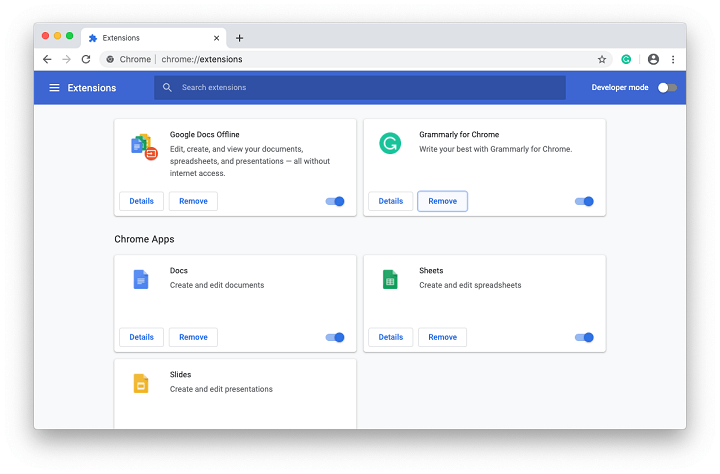
Task: Remove the Sheets app
Action: tap(443, 337)
